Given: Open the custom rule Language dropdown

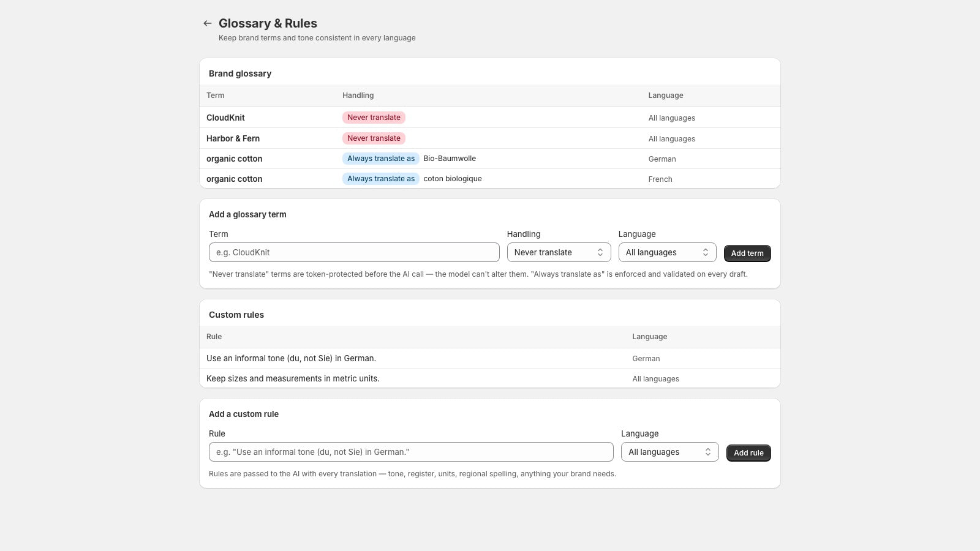Looking at the screenshot, I should [669, 452].
